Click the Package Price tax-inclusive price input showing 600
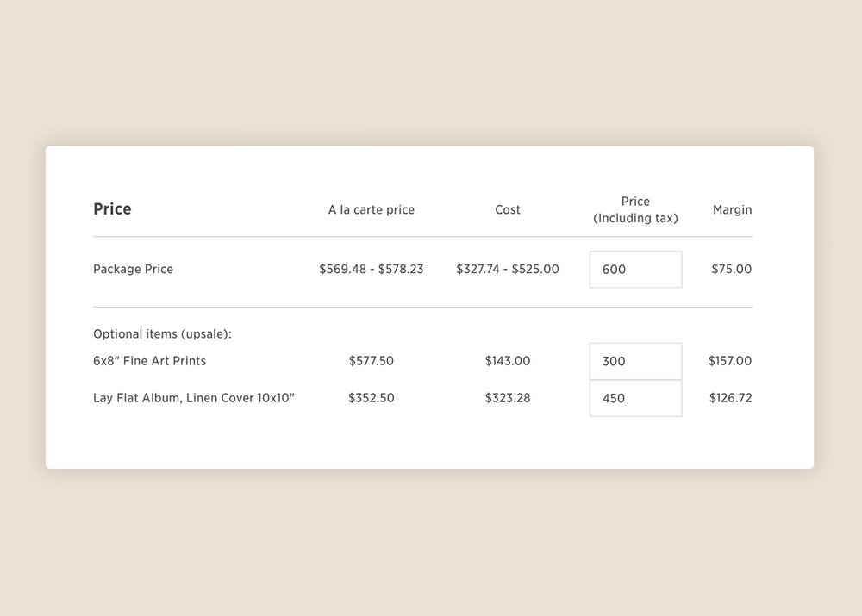Screen dimensions: 862x616 tap(635, 269)
